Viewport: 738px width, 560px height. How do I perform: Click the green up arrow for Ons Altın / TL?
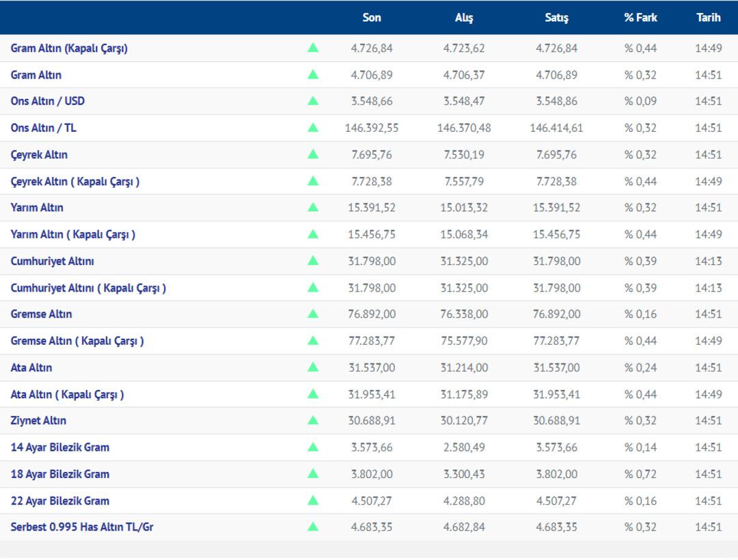tap(313, 128)
